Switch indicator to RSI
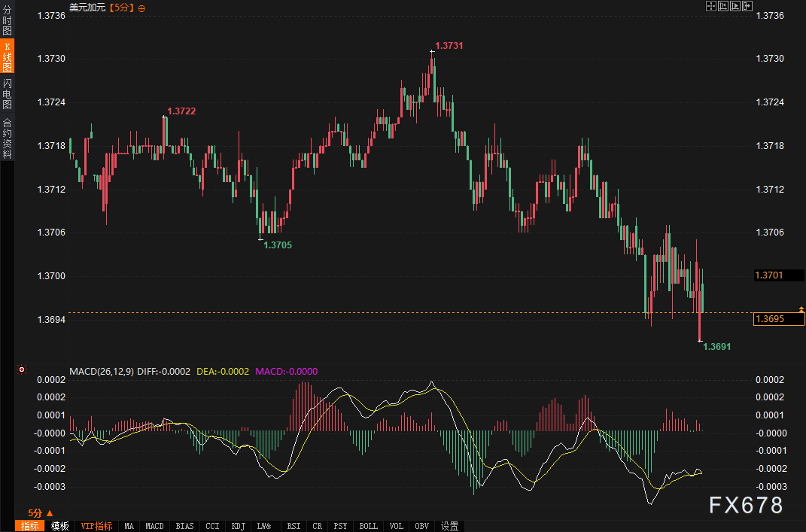Image resolution: width=806 pixels, height=532 pixels. (294, 526)
